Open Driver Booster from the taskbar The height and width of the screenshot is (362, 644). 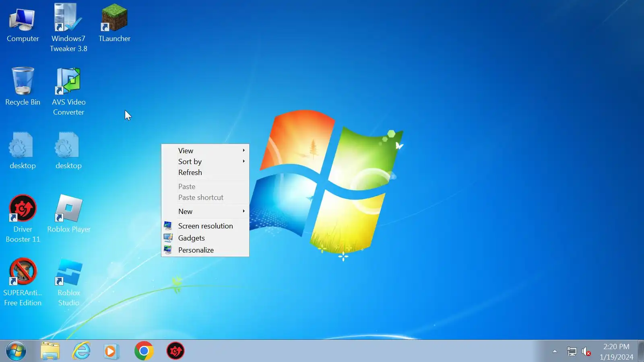coord(175,351)
